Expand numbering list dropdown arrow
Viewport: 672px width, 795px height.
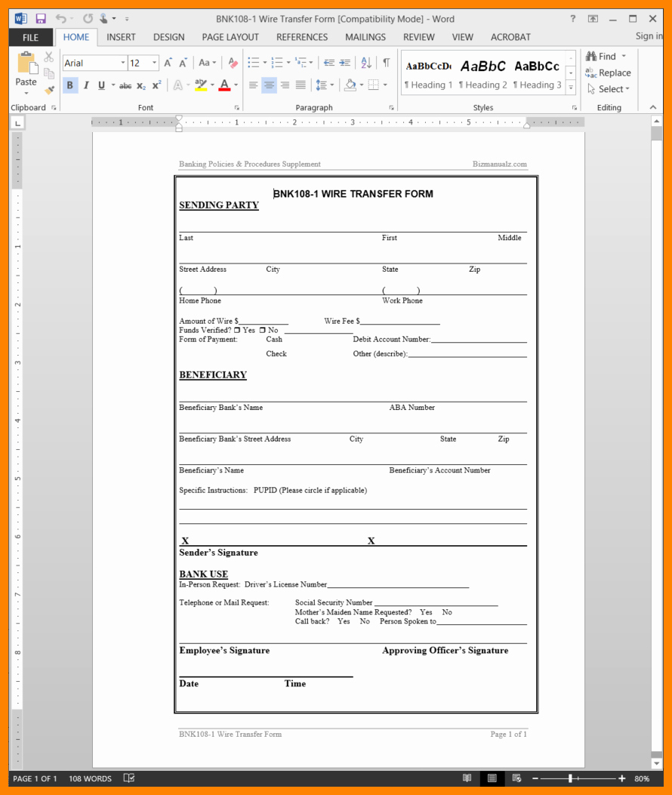click(288, 63)
